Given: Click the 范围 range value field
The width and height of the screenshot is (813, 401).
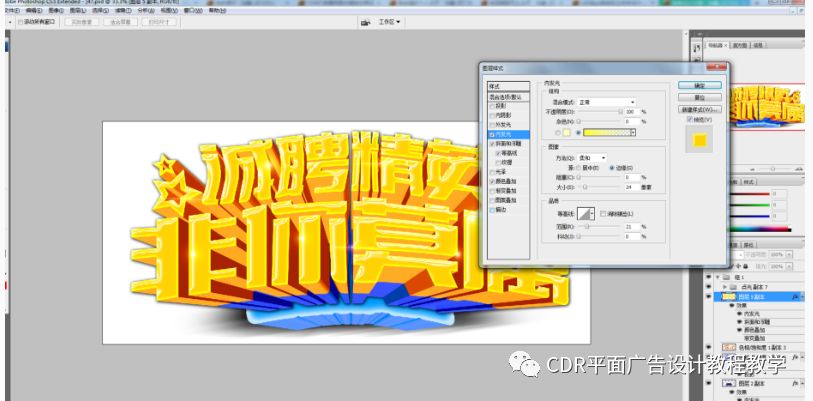Looking at the screenshot, I should coord(632,227).
